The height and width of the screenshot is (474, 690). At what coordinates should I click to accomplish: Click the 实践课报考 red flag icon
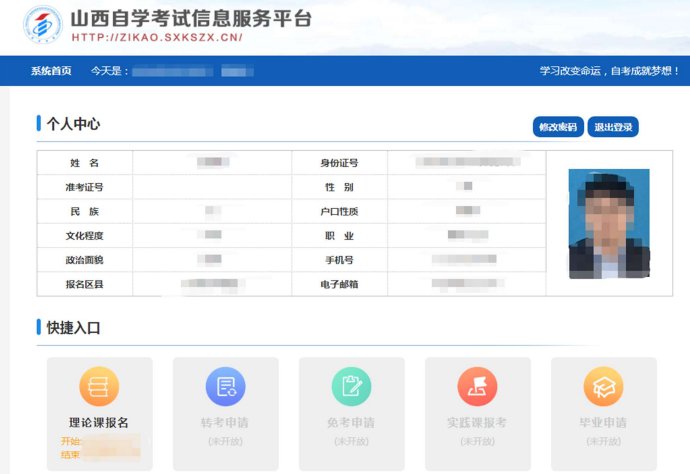tap(477, 386)
